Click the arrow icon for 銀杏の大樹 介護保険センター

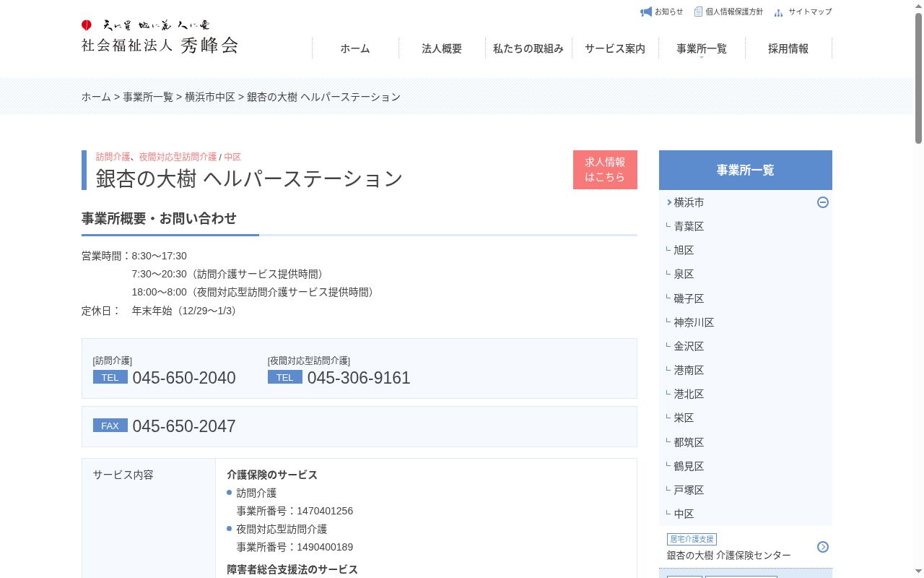pos(823,547)
